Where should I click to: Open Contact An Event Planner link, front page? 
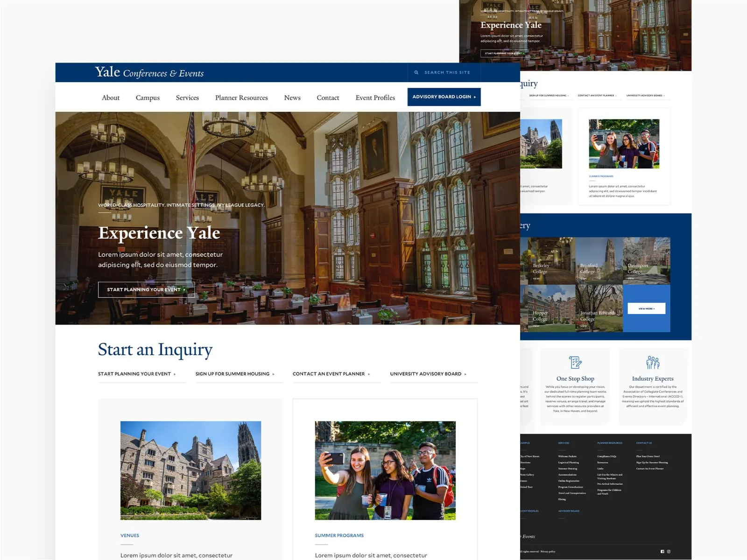[x=331, y=374]
